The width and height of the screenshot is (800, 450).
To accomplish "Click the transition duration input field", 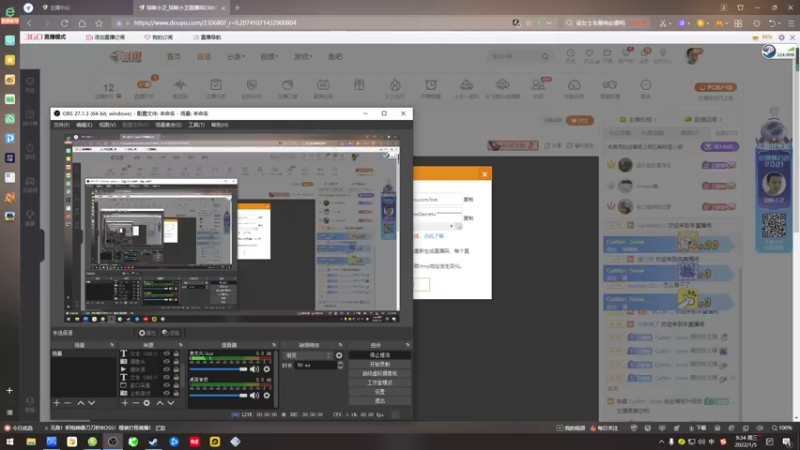I will (315, 365).
